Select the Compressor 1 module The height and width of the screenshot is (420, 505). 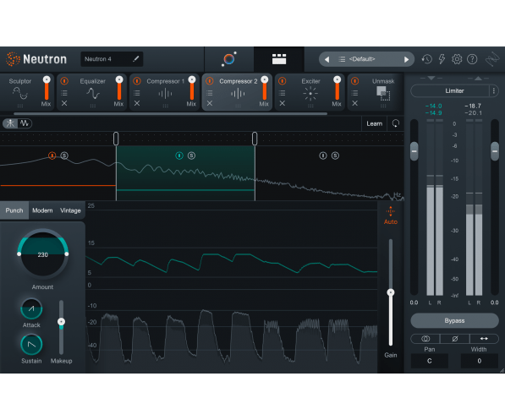(x=165, y=92)
